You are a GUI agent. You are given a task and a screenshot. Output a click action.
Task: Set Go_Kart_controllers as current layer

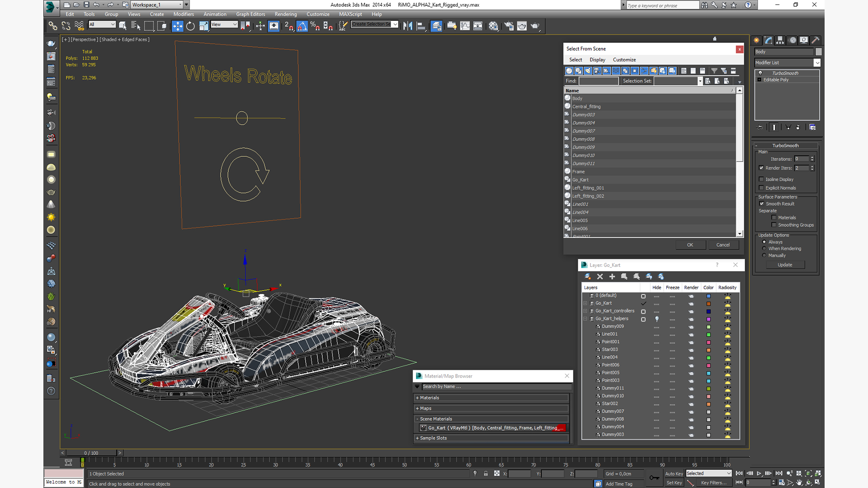click(643, 311)
